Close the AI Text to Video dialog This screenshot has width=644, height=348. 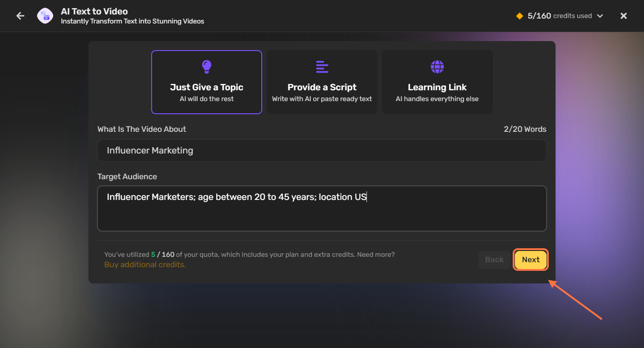click(624, 16)
